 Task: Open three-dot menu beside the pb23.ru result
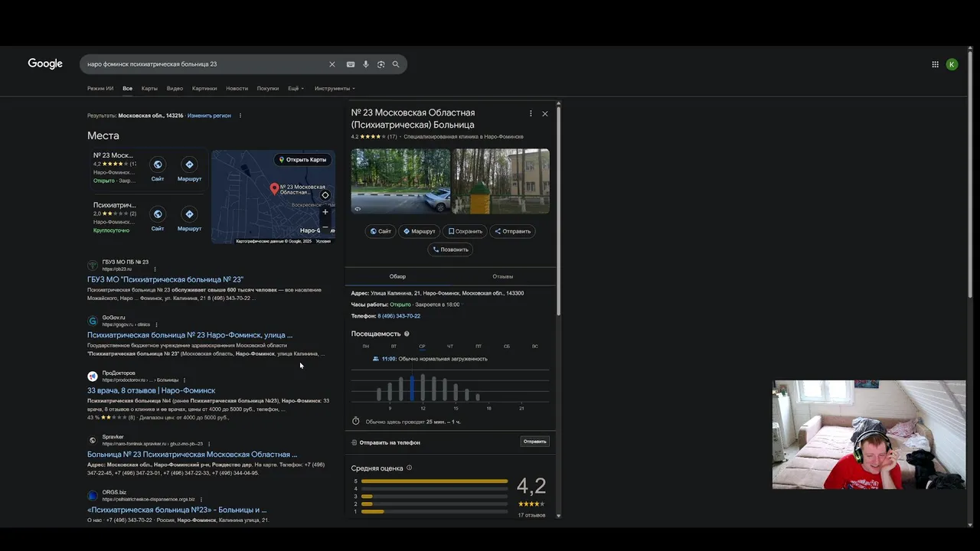[x=155, y=269]
